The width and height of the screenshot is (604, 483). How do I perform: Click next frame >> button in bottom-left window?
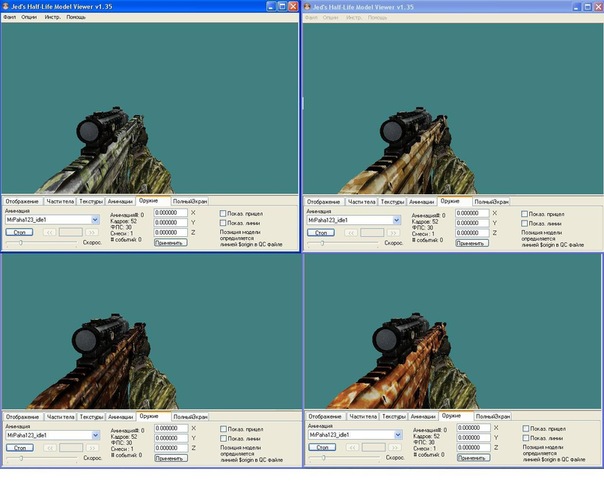[92, 448]
